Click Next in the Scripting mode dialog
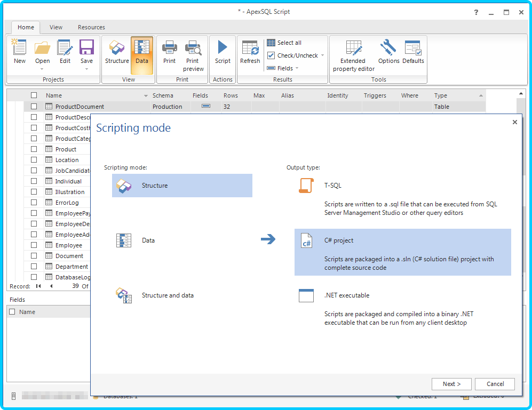This screenshot has height=410, width=532. point(451,384)
